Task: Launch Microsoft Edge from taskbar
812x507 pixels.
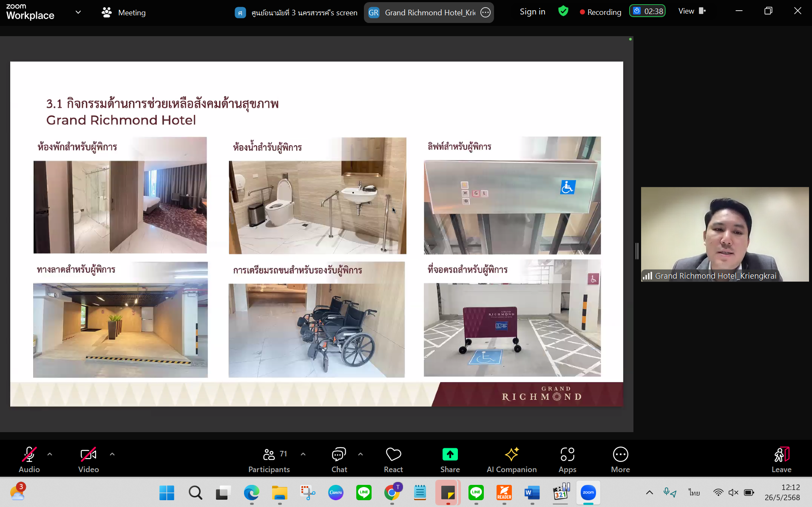Action: point(251,493)
